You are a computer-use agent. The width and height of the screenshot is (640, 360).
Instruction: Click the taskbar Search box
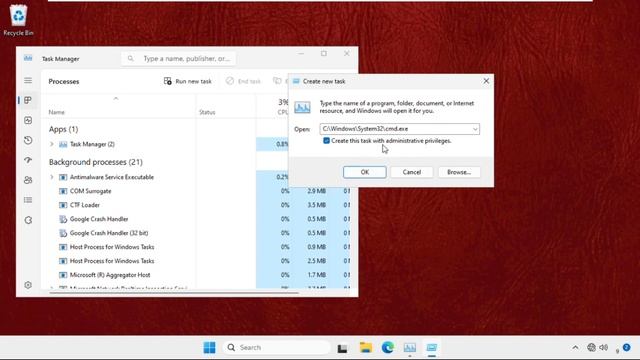tap(277, 347)
